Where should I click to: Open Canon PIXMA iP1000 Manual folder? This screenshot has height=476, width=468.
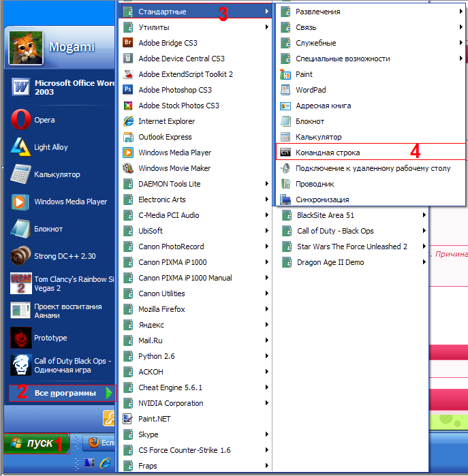tap(196, 278)
